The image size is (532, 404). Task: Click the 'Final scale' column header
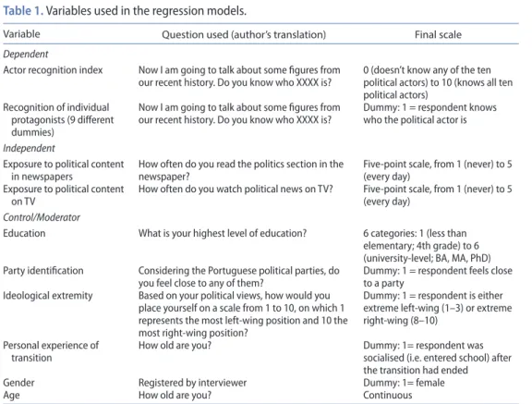coord(438,34)
